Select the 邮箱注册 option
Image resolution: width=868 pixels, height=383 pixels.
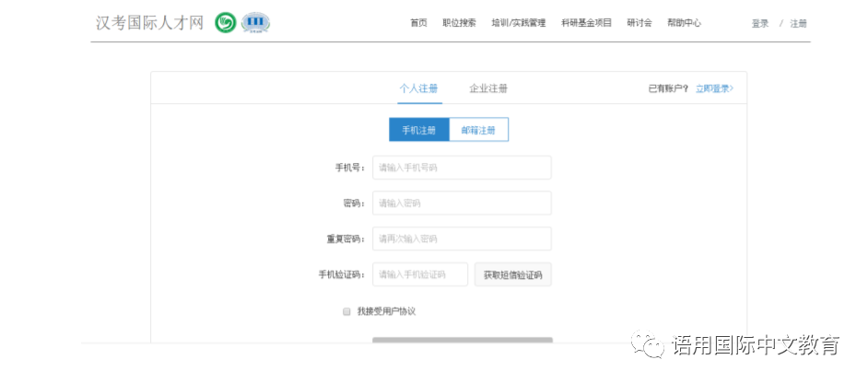click(x=479, y=130)
